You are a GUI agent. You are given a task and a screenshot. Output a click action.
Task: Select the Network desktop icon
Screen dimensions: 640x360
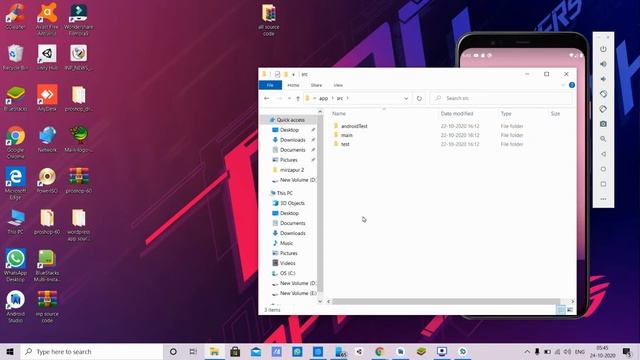[x=47, y=139]
